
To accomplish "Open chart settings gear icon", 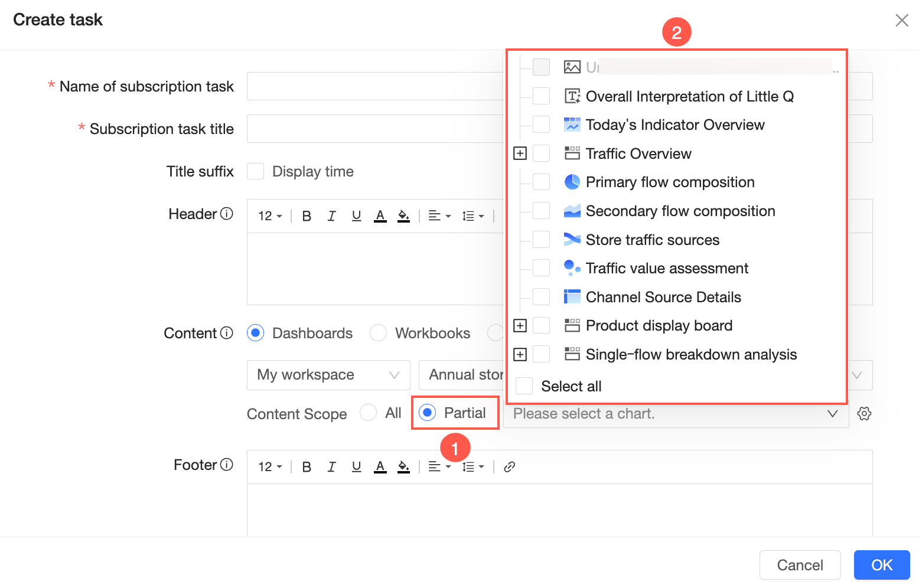I will point(864,414).
